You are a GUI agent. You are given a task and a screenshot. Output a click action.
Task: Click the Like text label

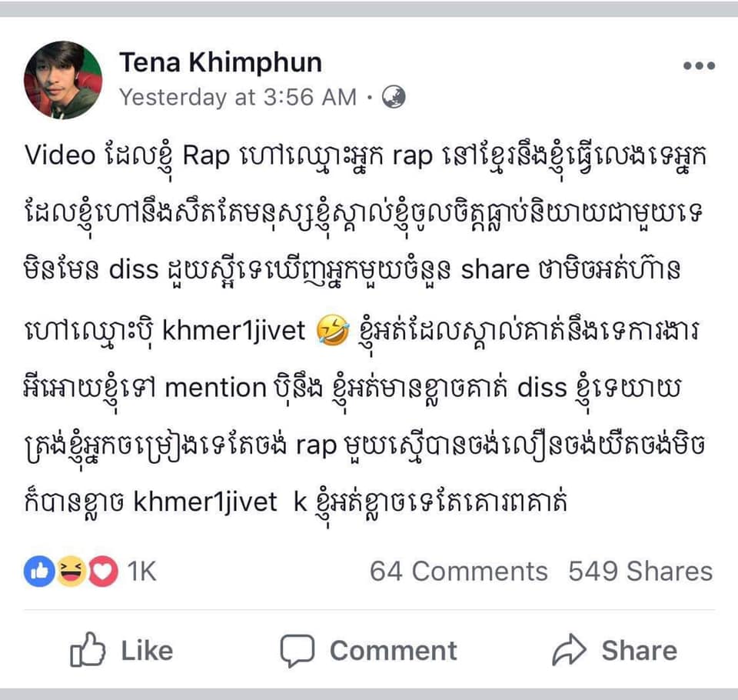(147, 651)
